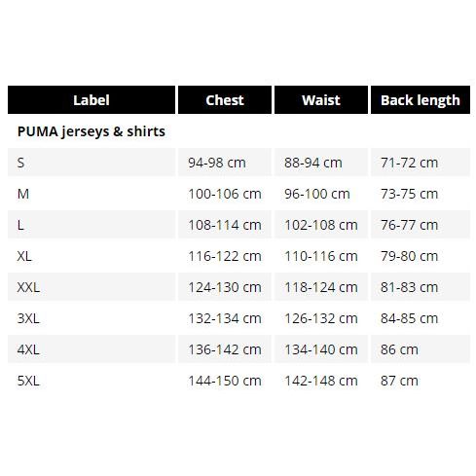Click the 94-98 cm chest value
The image size is (476, 476).
(x=217, y=163)
